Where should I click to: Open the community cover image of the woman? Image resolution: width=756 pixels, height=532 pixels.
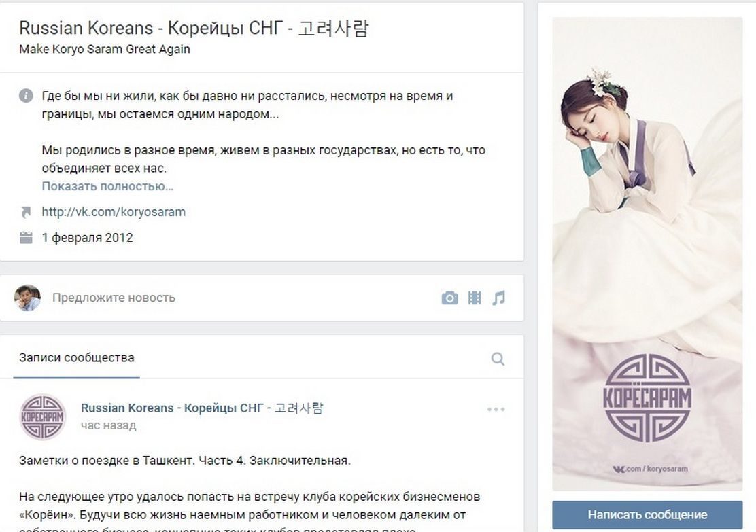(x=647, y=254)
